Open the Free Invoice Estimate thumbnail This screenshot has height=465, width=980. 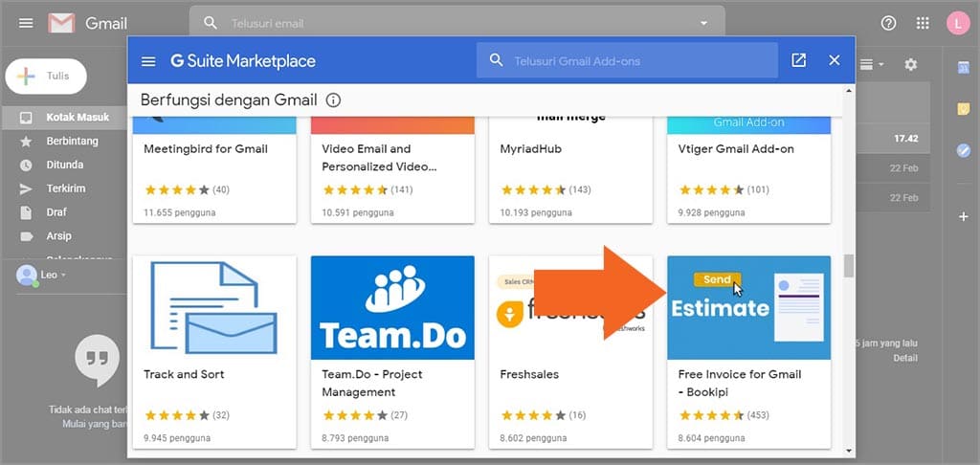pos(748,307)
